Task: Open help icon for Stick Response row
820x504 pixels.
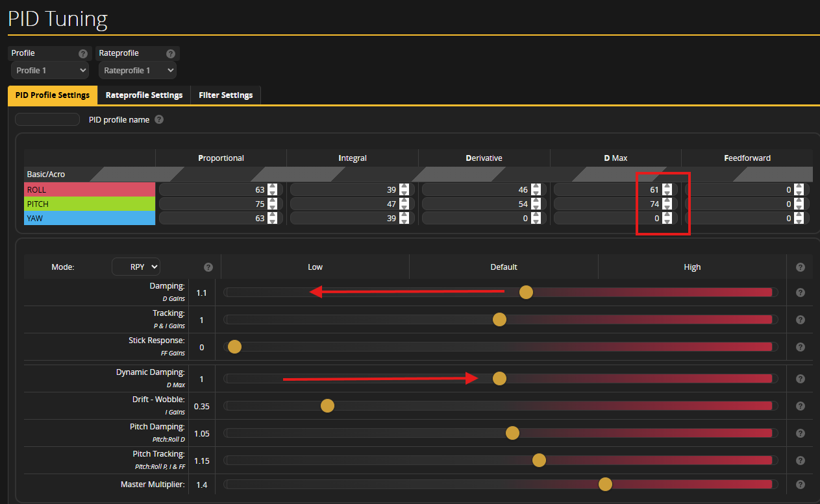Action: [800, 347]
